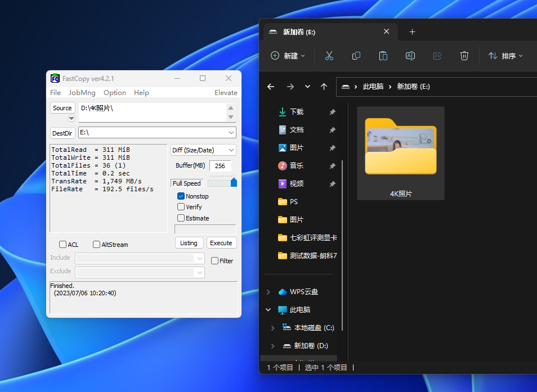Click the Full Speed slider handle
The image size is (537, 392).
click(234, 182)
